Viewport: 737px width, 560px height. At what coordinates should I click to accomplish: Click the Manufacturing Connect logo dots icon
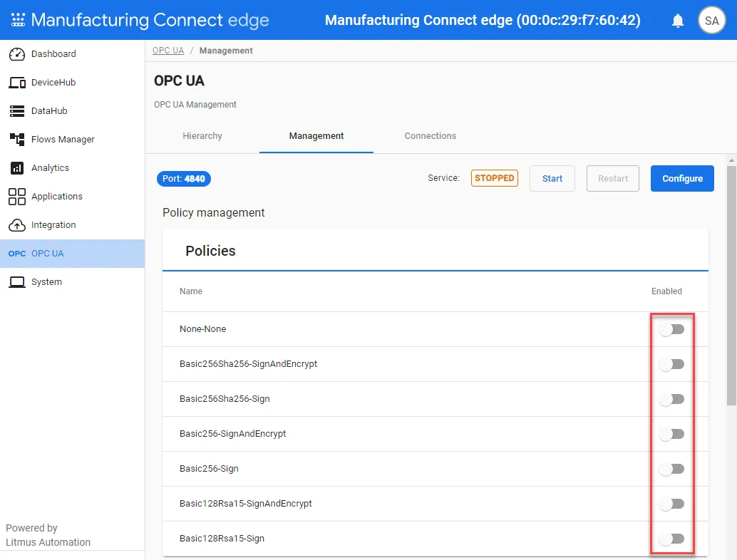pyautogui.click(x=18, y=20)
